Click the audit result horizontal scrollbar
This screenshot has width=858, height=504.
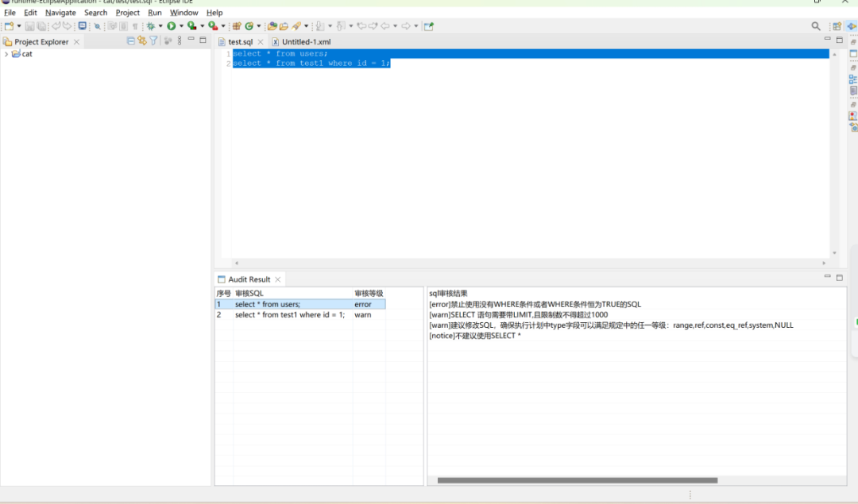(x=577, y=480)
